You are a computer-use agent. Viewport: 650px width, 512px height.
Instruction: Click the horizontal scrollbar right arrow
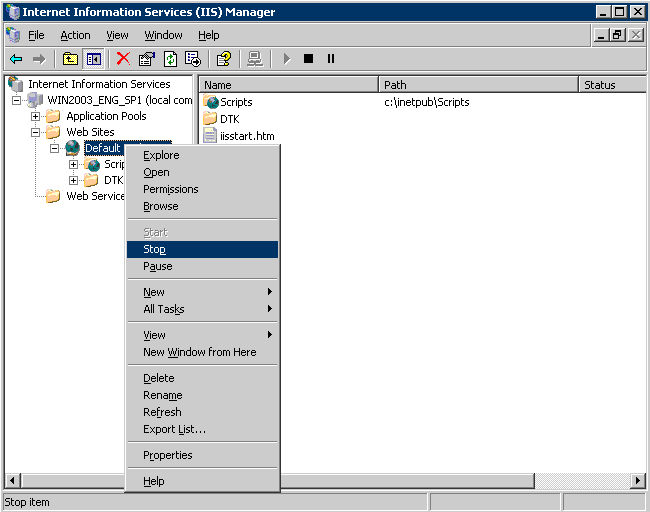638,481
